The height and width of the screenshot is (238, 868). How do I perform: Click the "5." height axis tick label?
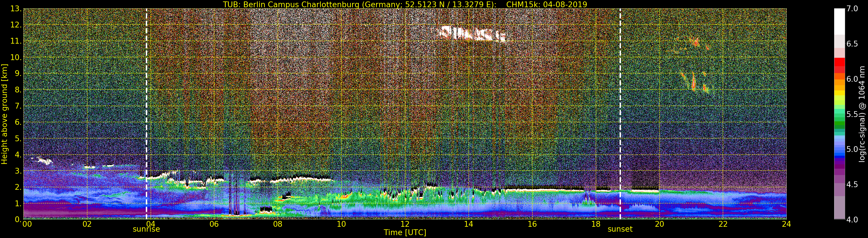[18, 138]
